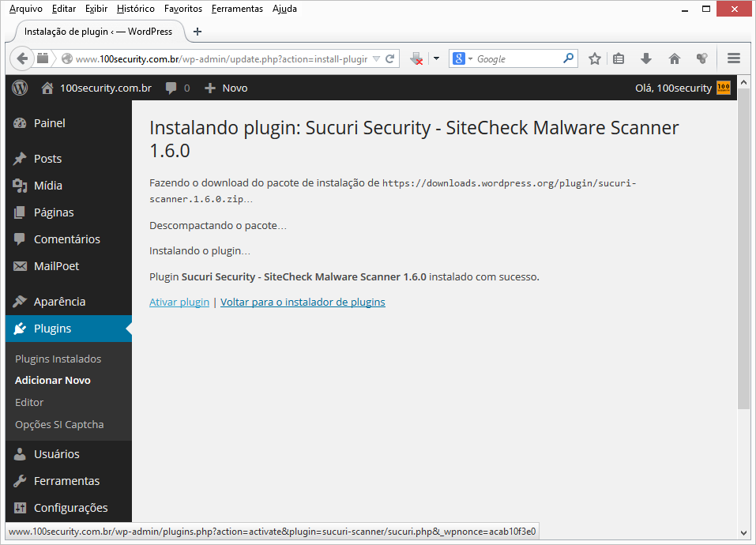Image resolution: width=756 pixels, height=545 pixels.
Task: Open the Exibir menu
Action: (96, 9)
